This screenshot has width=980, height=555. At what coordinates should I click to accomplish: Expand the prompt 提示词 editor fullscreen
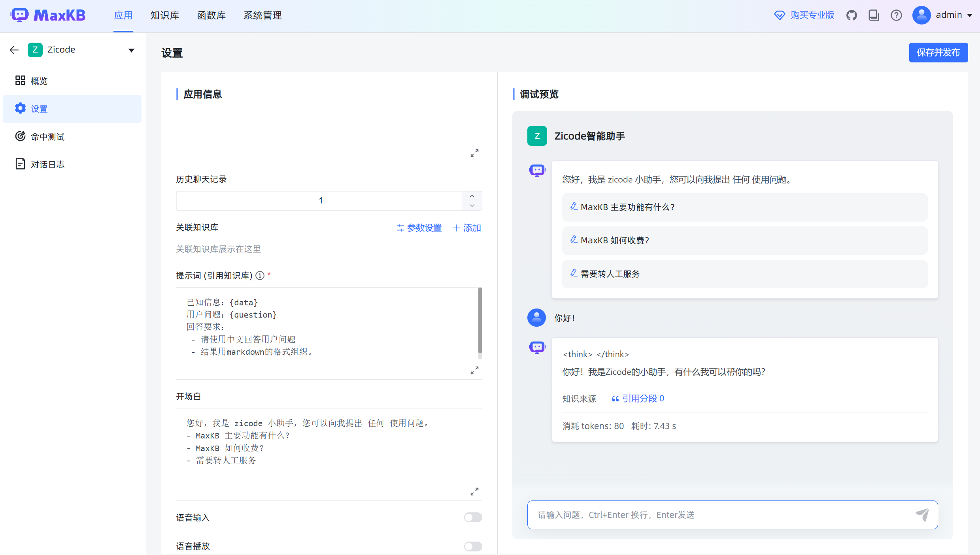[474, 370]
